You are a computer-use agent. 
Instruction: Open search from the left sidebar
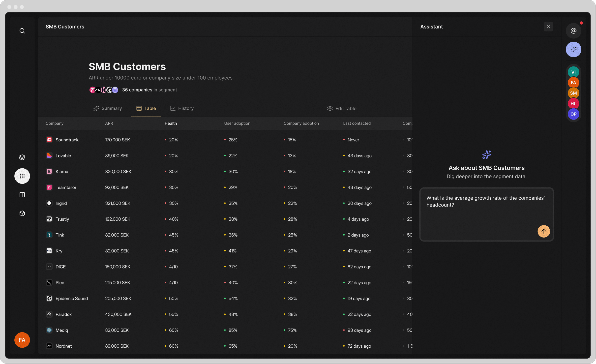pos(22,30)
